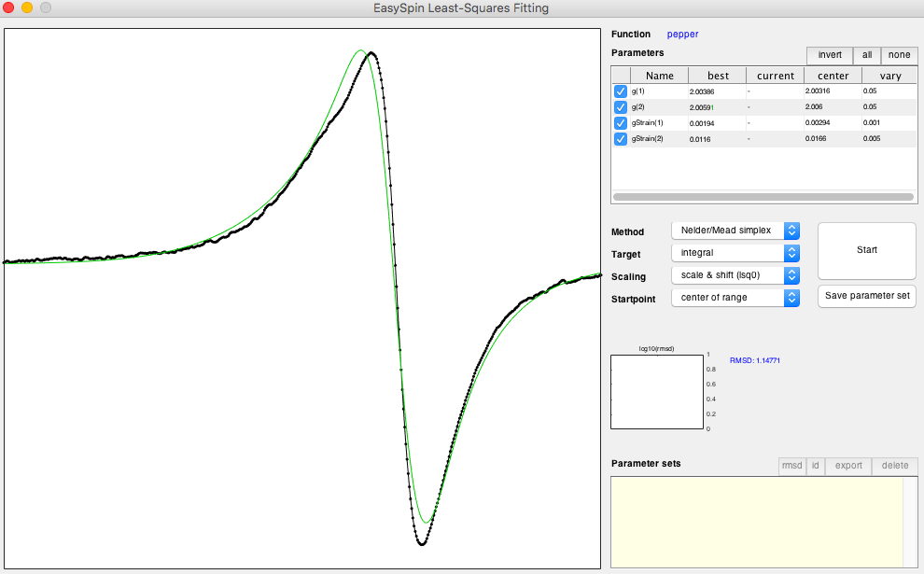
Task: Click the rmsd sort button
Action: (x=792, y=466)
